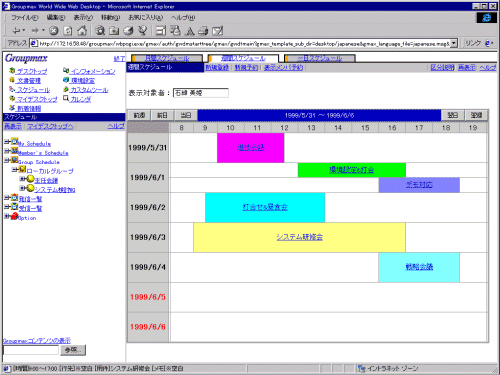Click the 前日 navigation button
The height and width of the screenshot is (375, 500).
pyautogui.click(x=162, y=115)
